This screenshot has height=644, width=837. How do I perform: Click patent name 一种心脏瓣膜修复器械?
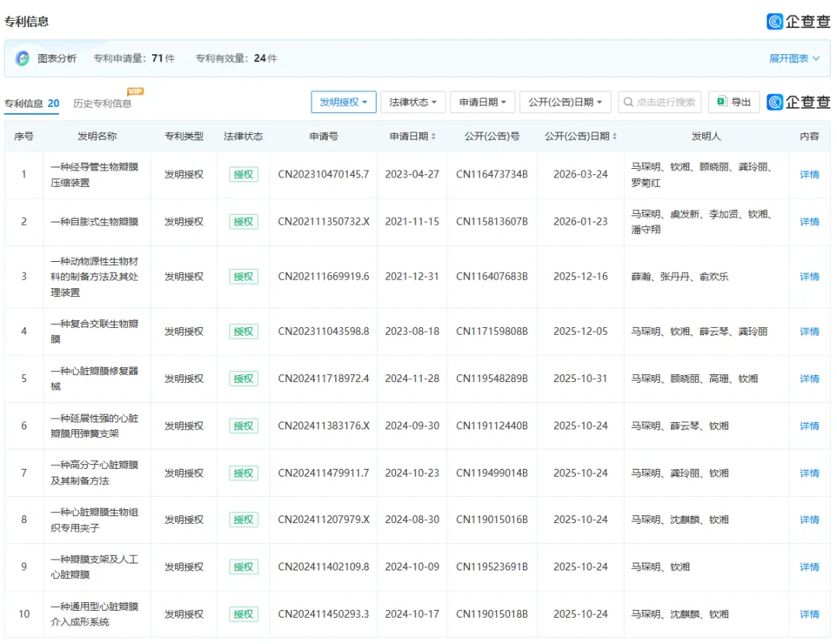pos(95,379)
